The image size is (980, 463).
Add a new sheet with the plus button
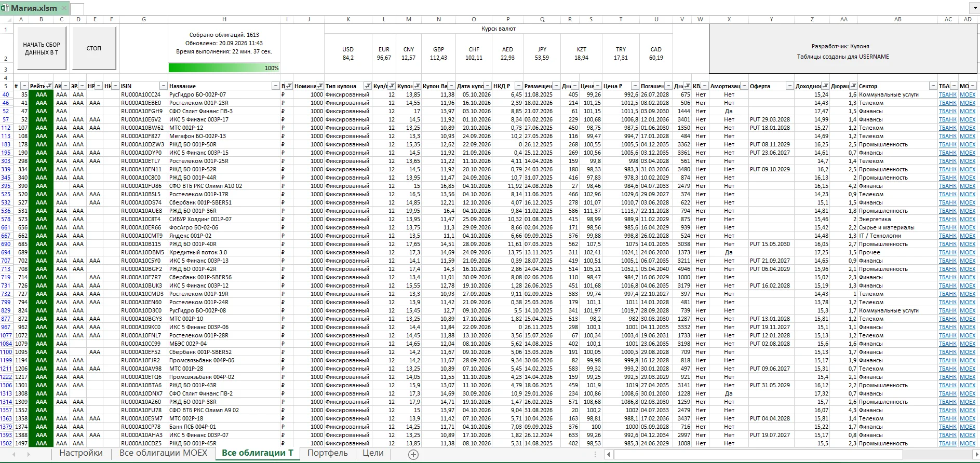[413, 454]
